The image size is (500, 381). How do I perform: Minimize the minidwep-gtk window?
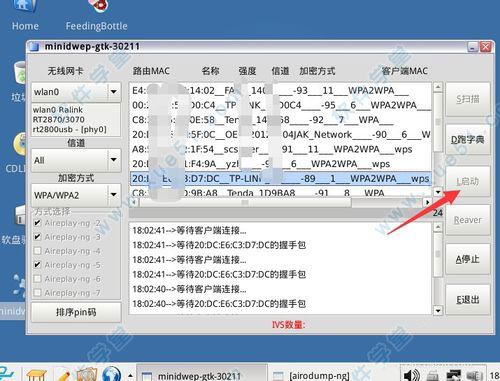coord(473,47)
